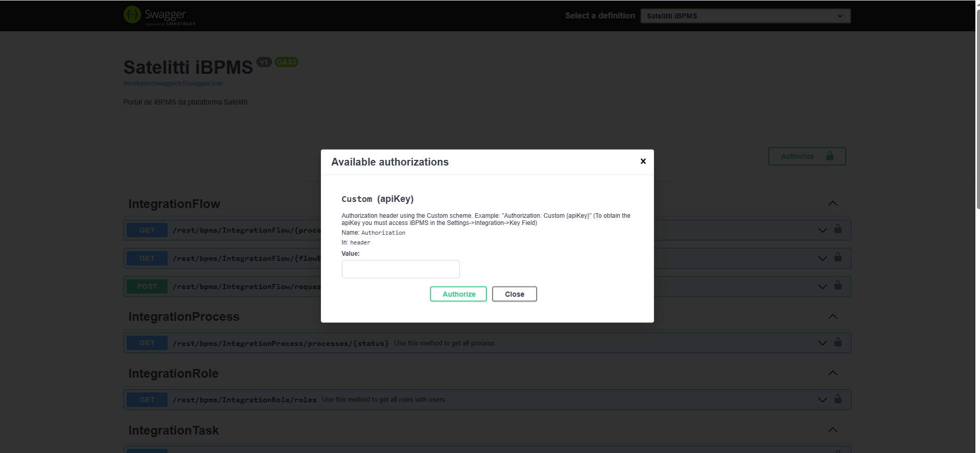Expand the IntegrationFlow/{flowE GET endpoint arrow

pos(823,259)
